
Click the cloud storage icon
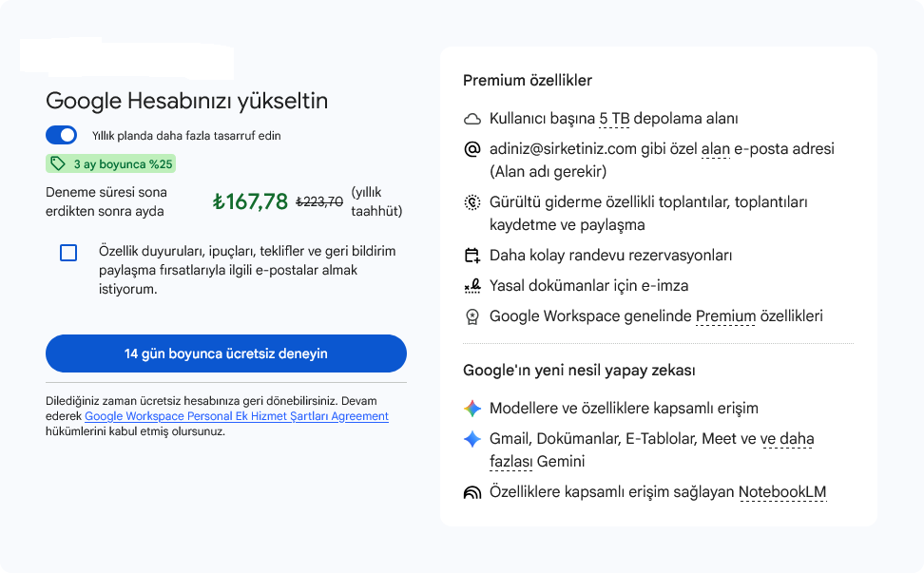click(x=472, y=119)
